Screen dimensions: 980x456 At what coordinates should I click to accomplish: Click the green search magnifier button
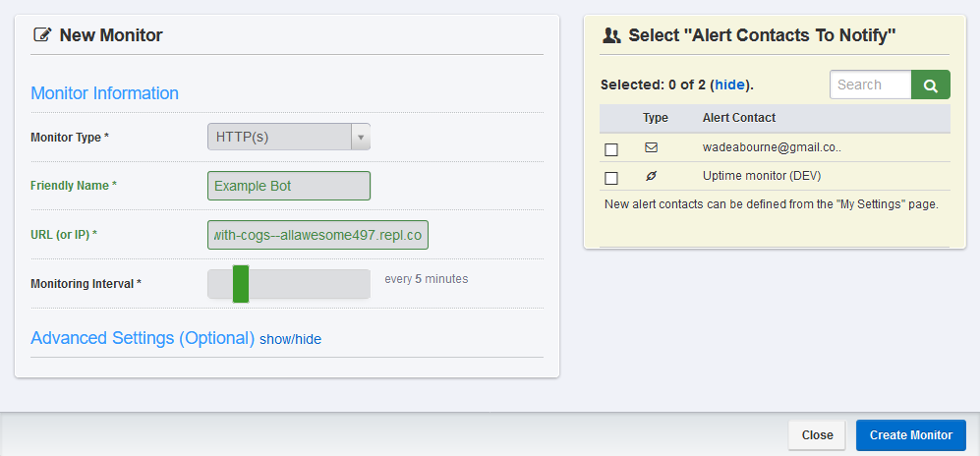click(x=930, y=85)
